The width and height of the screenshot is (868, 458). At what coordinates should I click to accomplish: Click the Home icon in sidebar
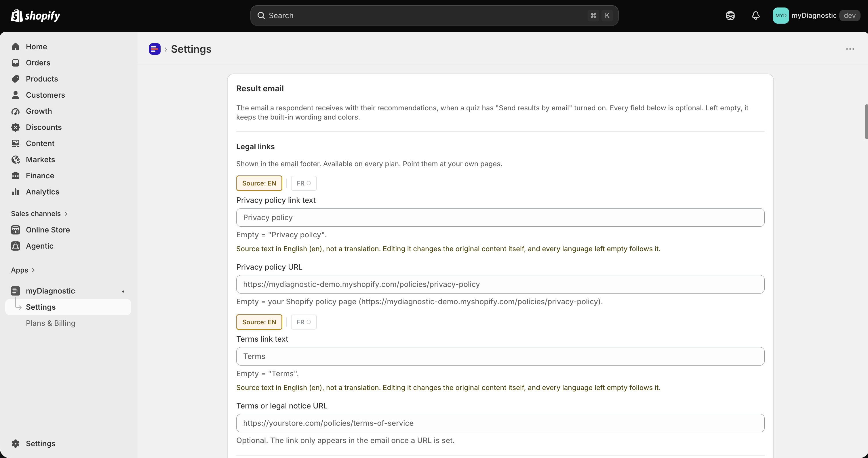point(16,47)
